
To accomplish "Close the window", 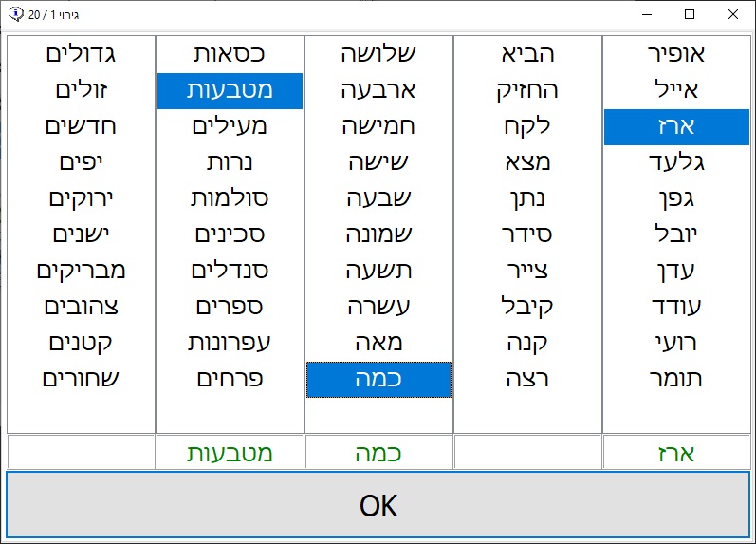I will pos(732,14).
